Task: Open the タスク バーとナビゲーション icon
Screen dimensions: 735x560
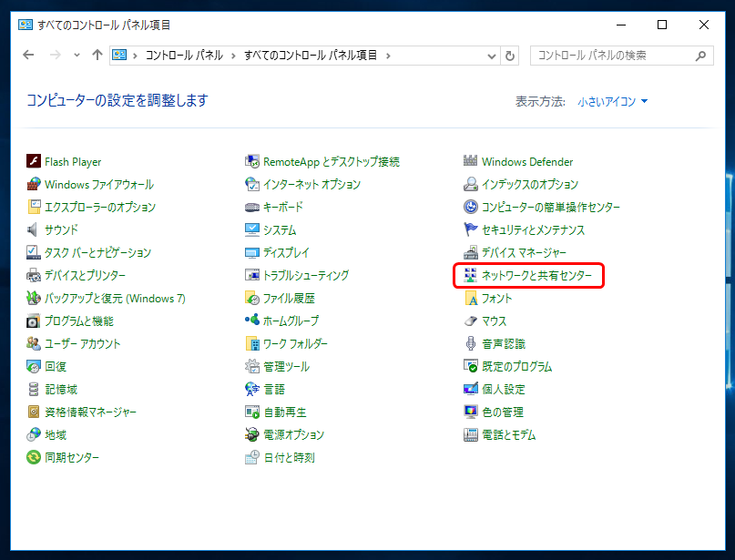Action: tap(34, 252)
